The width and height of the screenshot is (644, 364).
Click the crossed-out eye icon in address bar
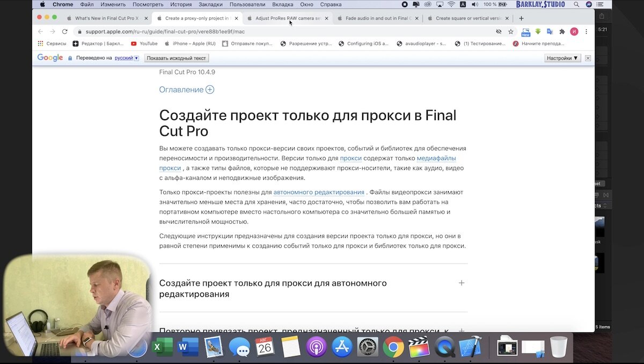click(x=499, y=32)
